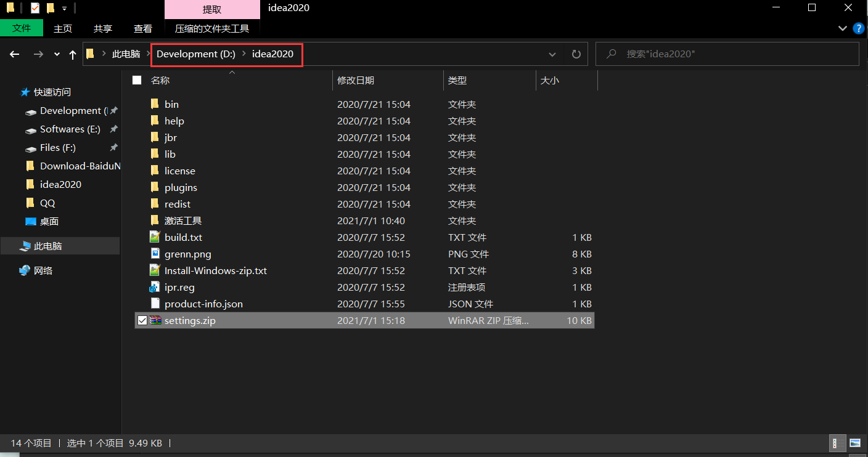Open QQ folder in sidebar

[x=41, y=203]
